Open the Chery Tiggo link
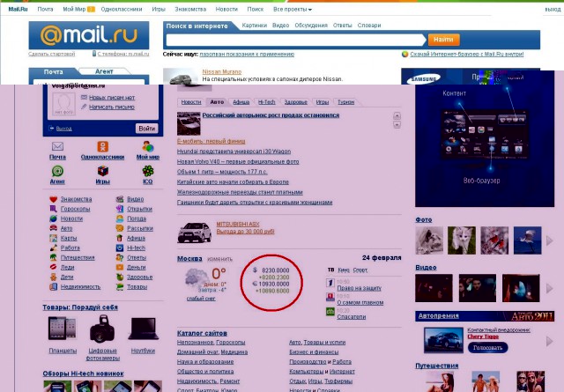 [x=483, y=337]
